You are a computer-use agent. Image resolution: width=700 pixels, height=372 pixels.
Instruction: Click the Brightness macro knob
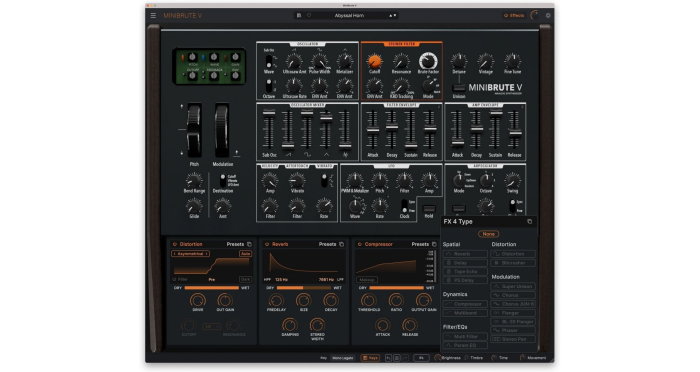tap(438, 358)
